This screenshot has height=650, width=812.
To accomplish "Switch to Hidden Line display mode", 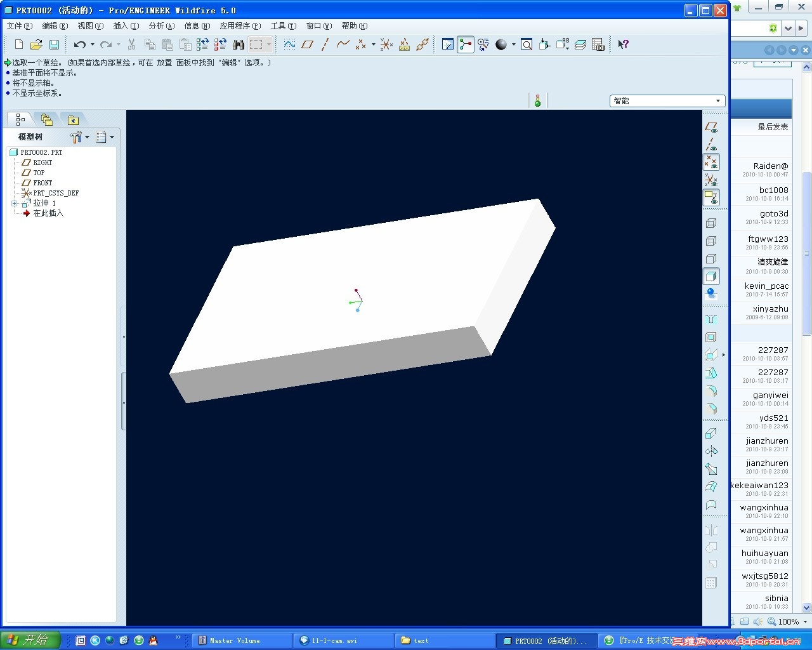I will point(711,241).
